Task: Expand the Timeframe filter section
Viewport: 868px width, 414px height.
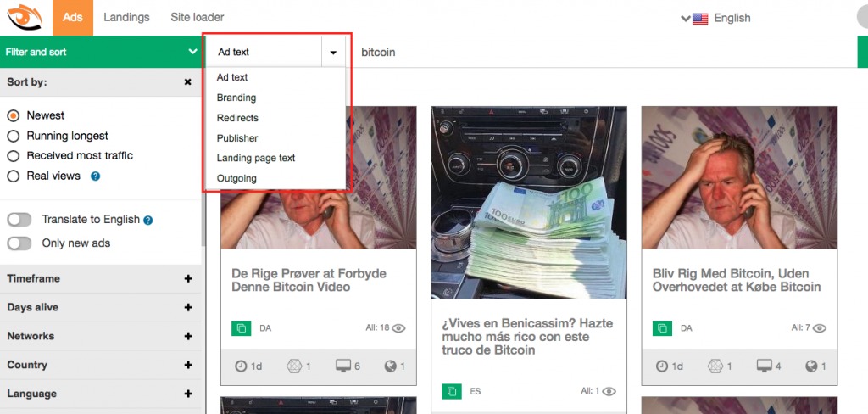Action: (x=188, y=279)
